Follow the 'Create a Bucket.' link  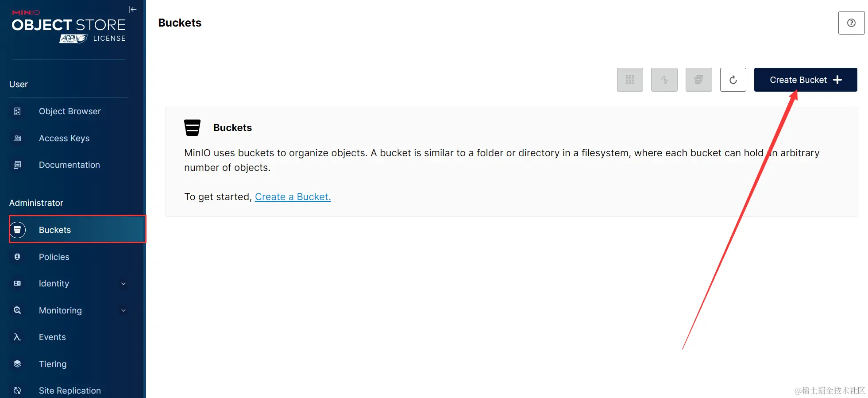click(x=293, y=197)
